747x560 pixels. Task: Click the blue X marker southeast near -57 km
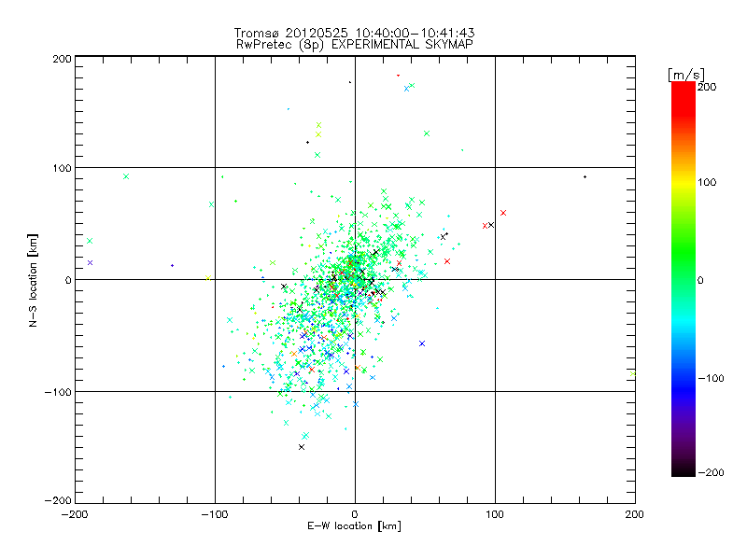[x=422, y=343]
